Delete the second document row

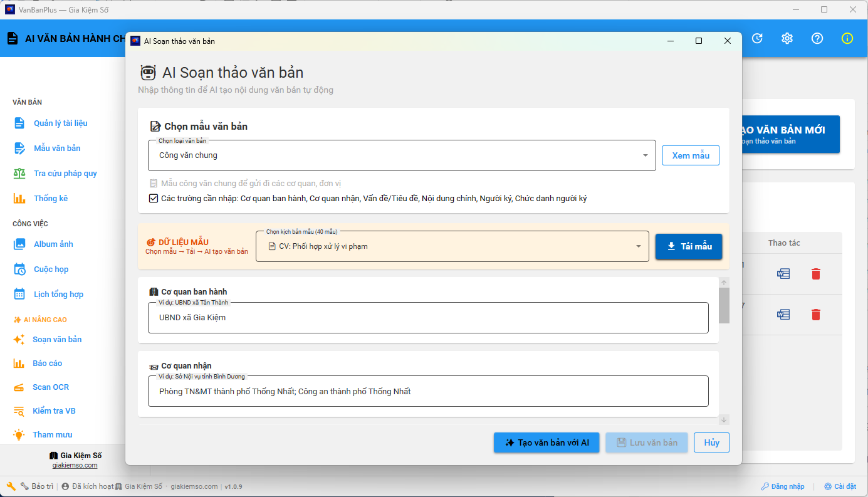click(815, 315)
